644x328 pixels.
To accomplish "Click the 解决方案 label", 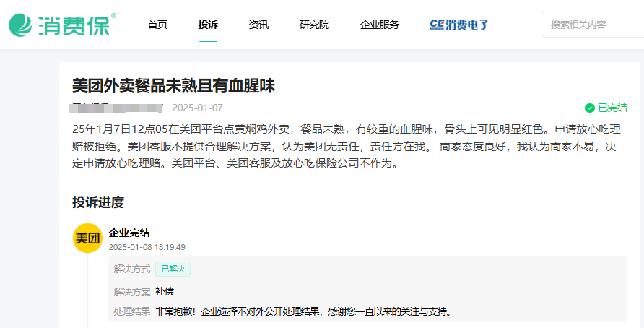I will 132,292.
